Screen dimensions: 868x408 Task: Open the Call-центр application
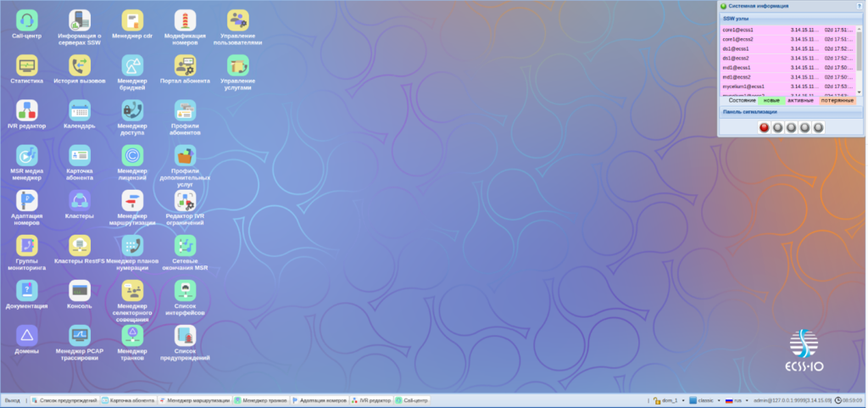coord(27,20)
